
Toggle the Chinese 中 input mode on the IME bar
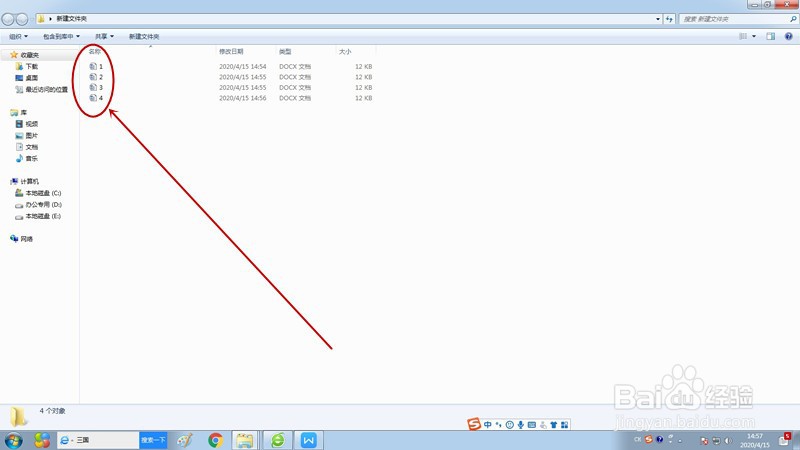pyautogui.click(x=488, y=424)
